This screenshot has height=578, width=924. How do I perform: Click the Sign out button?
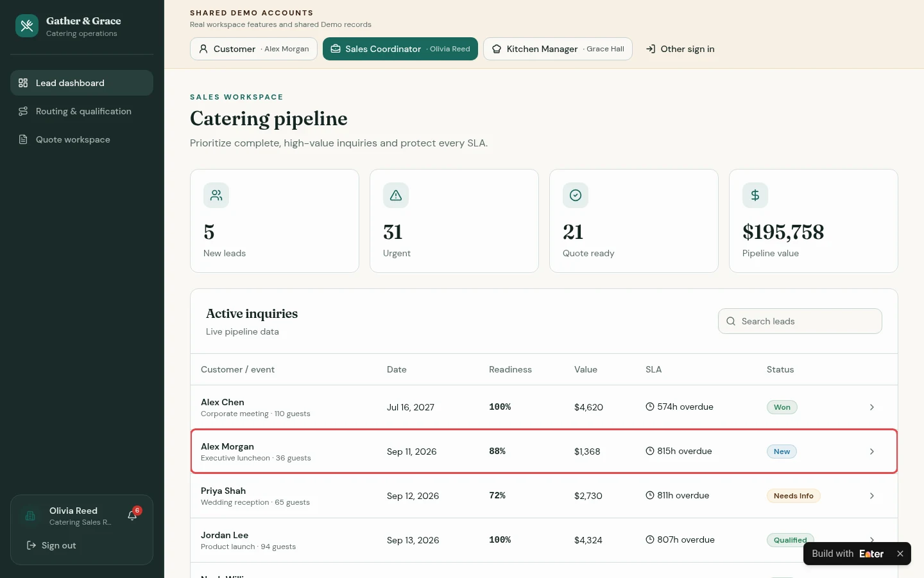click(x=51, y=545)
